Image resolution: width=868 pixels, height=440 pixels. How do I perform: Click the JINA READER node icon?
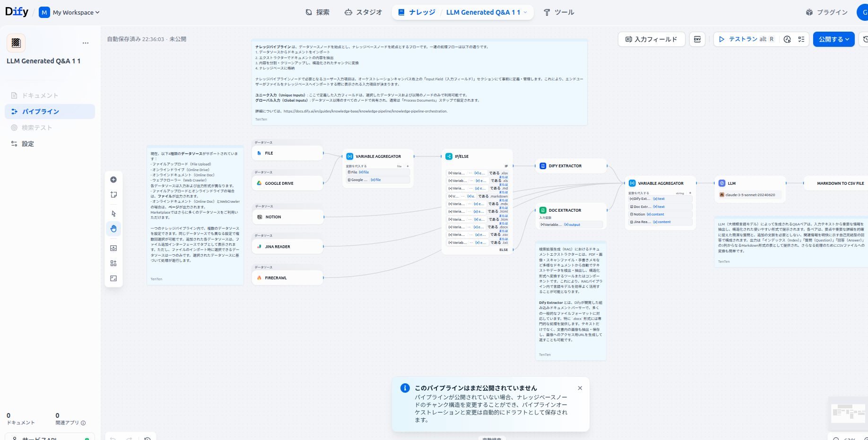click(259, 247)
